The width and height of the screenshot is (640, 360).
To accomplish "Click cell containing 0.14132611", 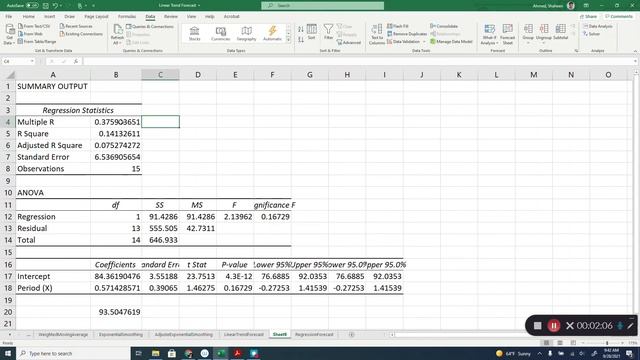I will click(x=116, y=133).
